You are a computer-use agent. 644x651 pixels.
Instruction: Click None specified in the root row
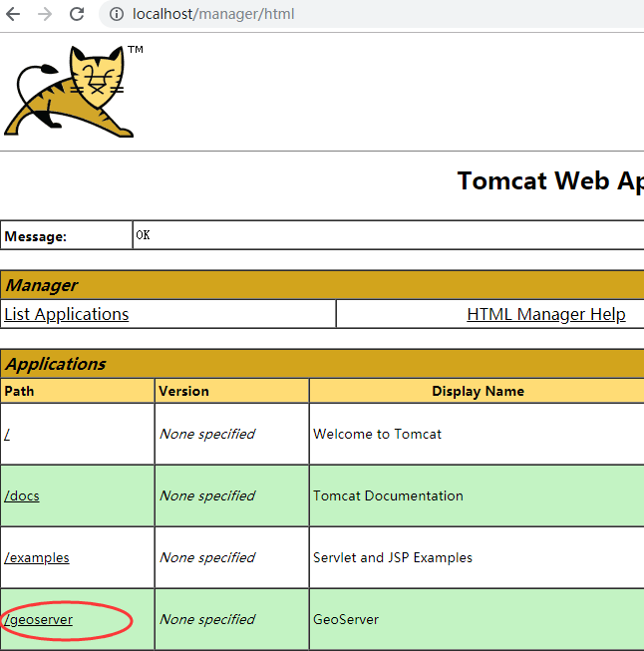206,435
